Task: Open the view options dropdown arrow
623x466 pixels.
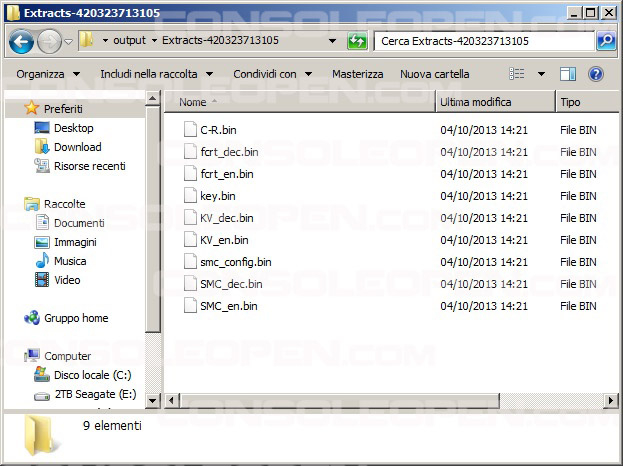Action: tap(541, 74)
